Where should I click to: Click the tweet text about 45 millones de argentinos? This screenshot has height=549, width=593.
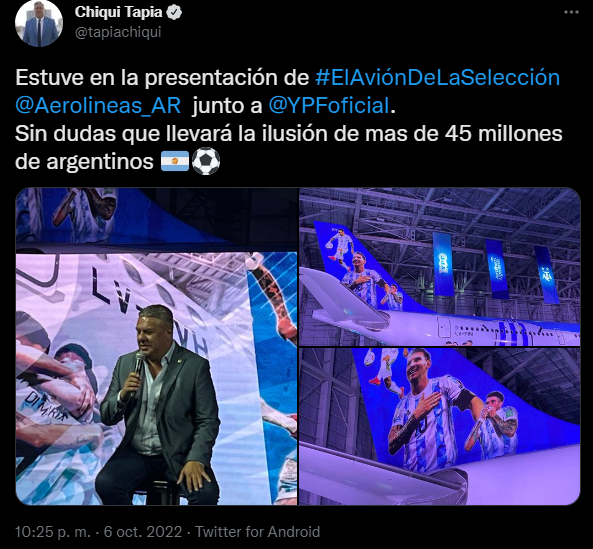tap(289, 147)
